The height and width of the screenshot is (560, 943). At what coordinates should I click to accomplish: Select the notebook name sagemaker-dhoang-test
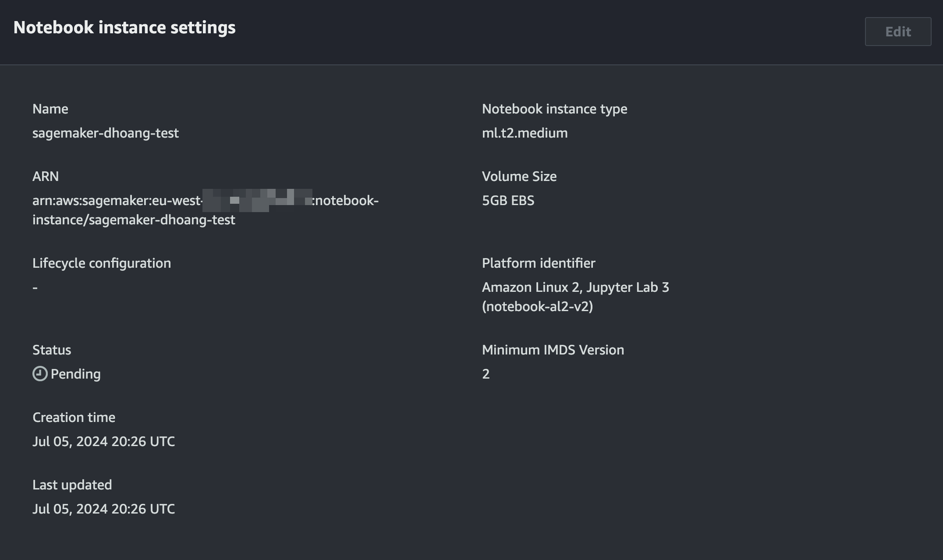click(106, 133)
